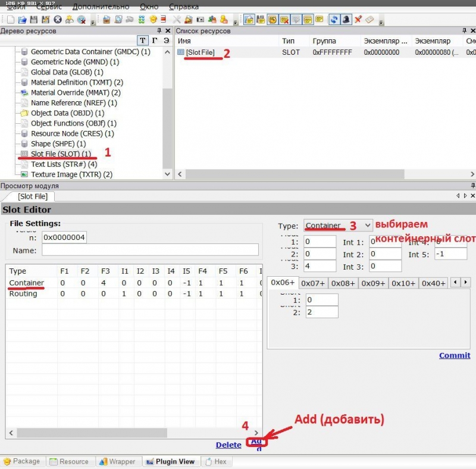Viewport: 476px width, 469px height.
Task: Toggle the T view button in resource tree
Action: (x=143, y=40)
